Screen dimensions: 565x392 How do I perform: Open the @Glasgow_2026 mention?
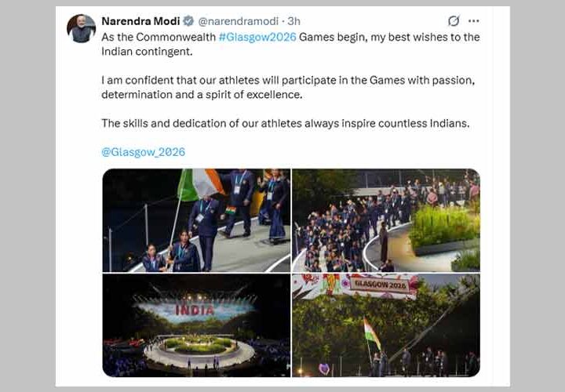coord(144,152)
